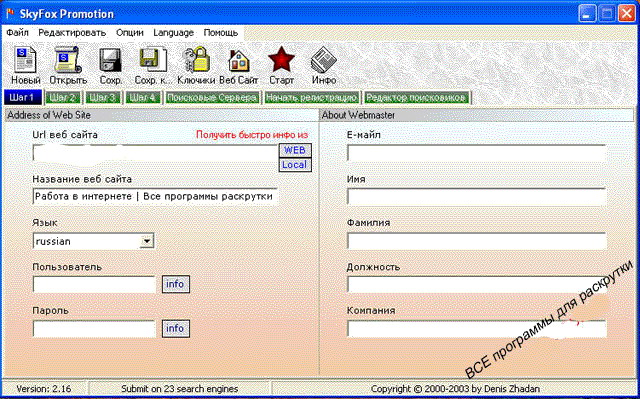The width and height of the screenshot is (640, 399).
Task: Open the Ключики keys and padlock icon
Action: click(x=196, y=60)
